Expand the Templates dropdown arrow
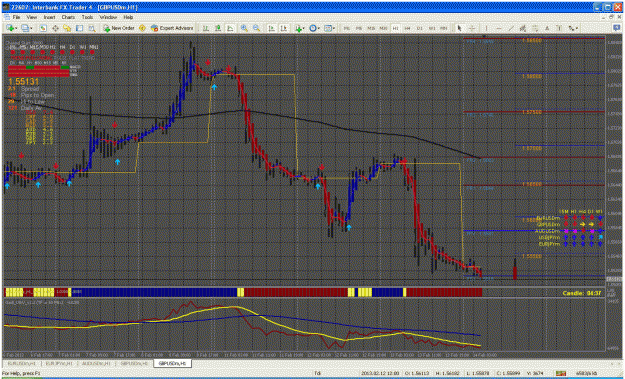Viewport: 625px width, 379px height. point(334,28)
